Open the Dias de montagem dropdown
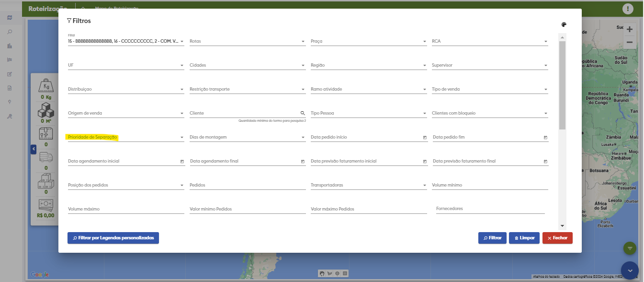This screenshot has height=282, width=644. (247, 137)
